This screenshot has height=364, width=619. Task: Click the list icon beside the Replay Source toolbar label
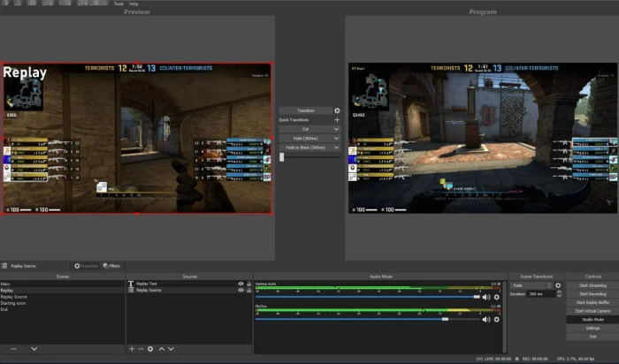click(4, 266)
